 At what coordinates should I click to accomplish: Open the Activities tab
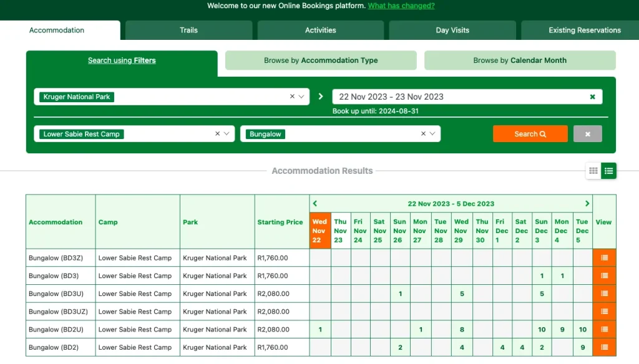point(321,30)
